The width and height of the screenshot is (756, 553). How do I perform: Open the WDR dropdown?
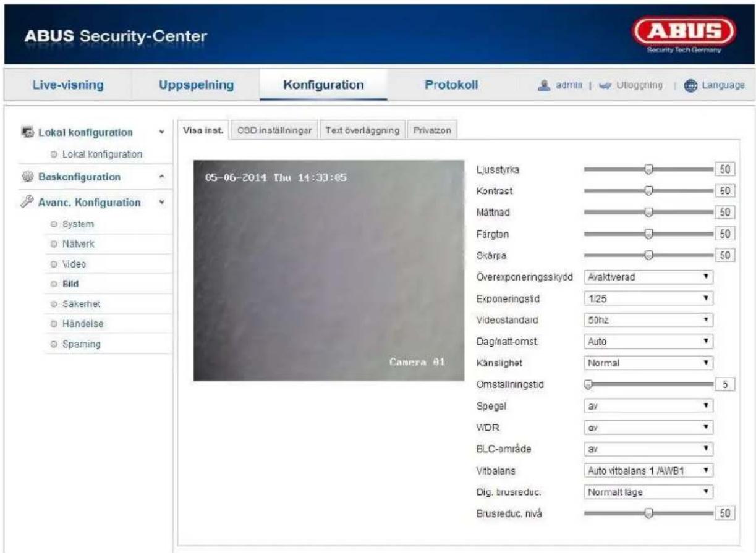click(x=648, y=428)
